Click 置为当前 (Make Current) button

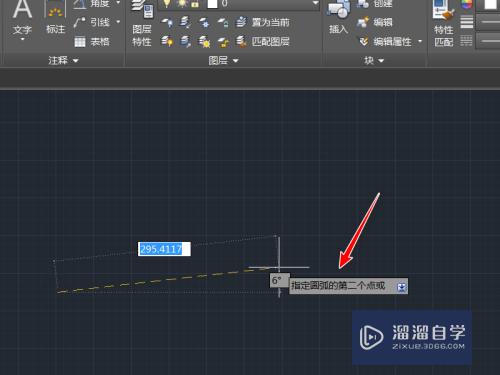coord(263,22)
